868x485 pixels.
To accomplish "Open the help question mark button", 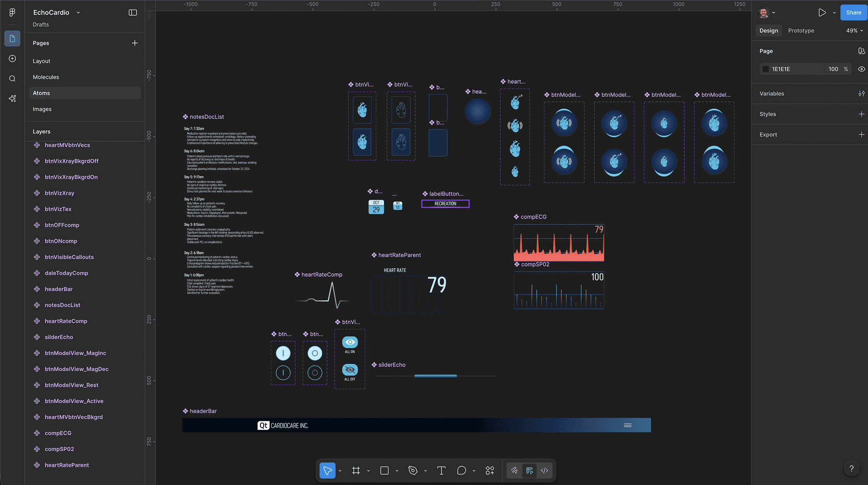I will (x=851, y=469).
